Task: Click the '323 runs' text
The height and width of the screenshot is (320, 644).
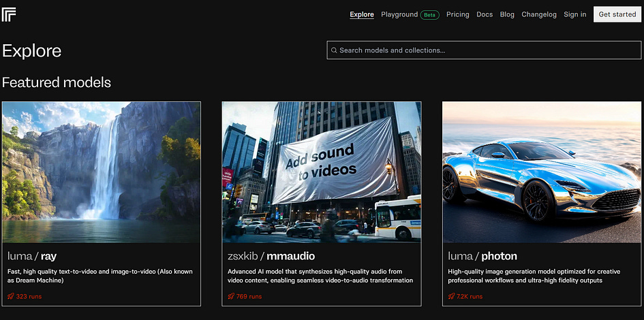Action: (29, 296)
